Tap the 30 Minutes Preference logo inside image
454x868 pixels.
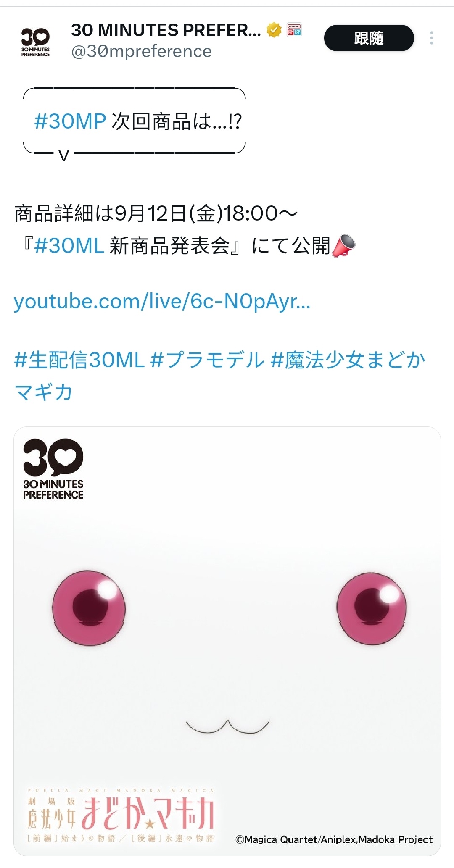click(53, 469)
